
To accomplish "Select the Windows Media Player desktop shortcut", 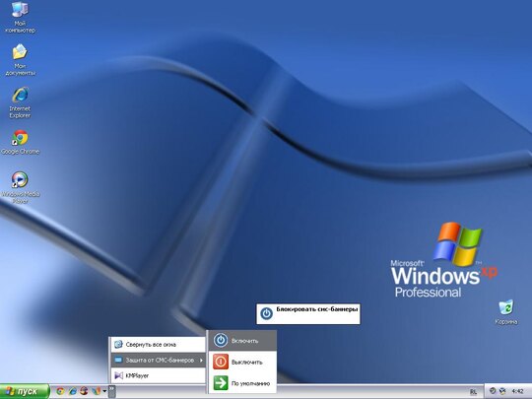I will pyautogui.click(x=20, y=187).
